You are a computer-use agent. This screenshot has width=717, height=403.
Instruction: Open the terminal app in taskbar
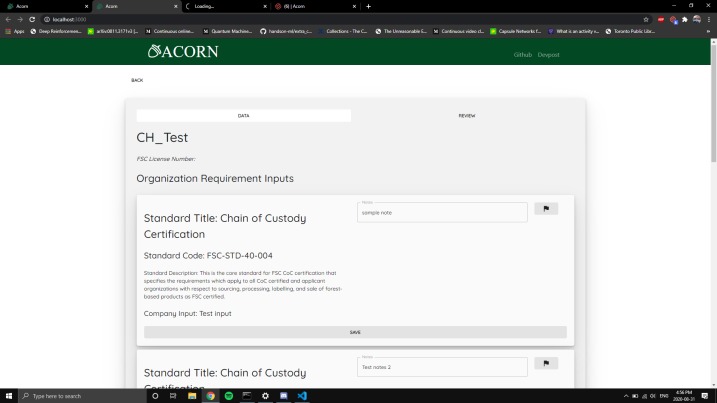pyautogui.click(x=247, y=396)
